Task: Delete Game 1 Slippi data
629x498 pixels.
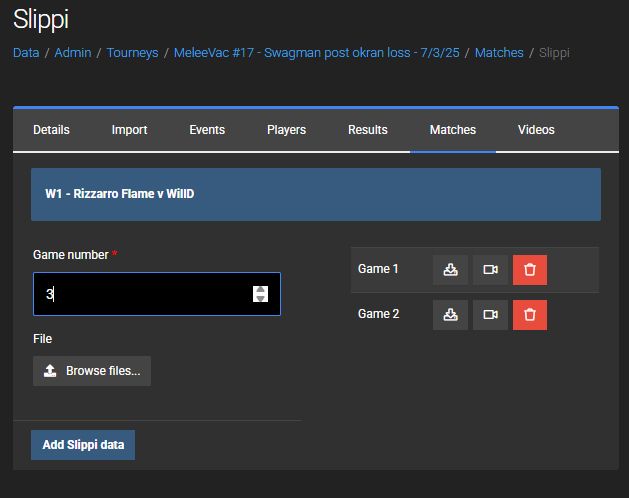Action: tap(530, 270)
